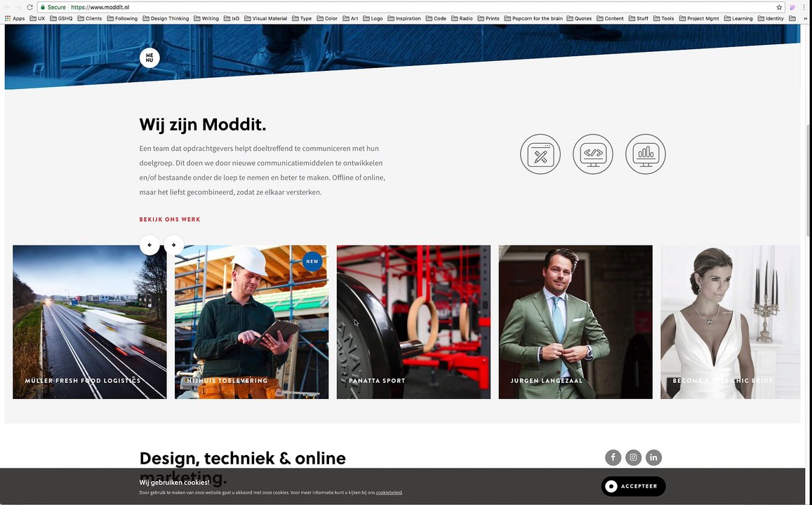Click the Wij gebruiken cookies! text

tap(175, 483)
